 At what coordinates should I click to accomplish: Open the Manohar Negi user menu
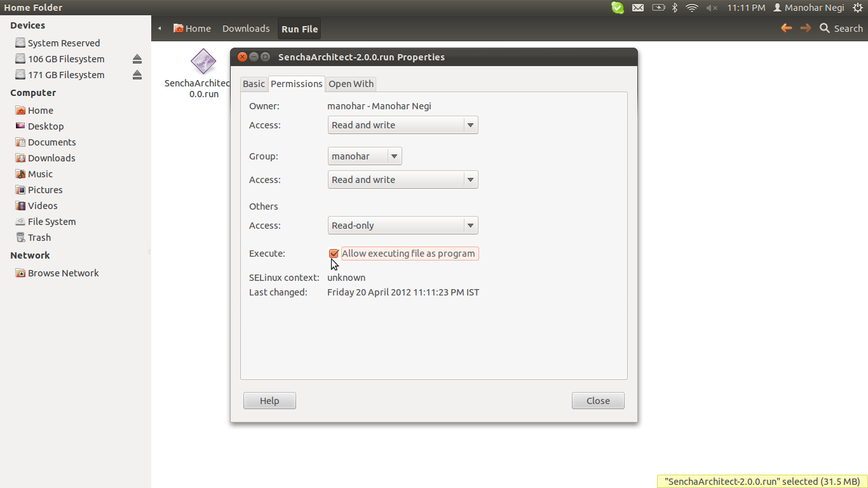click(809, 8)
